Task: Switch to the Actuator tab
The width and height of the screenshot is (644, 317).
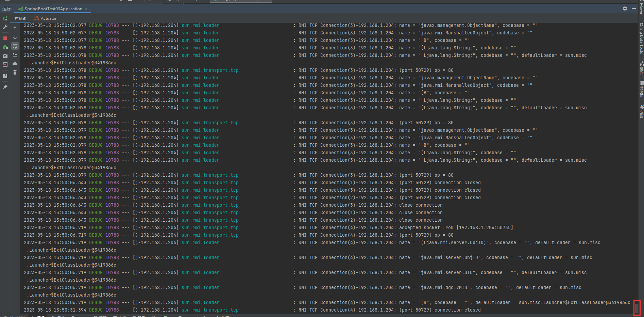Action: pyautogui.click(x=45, y=18)
